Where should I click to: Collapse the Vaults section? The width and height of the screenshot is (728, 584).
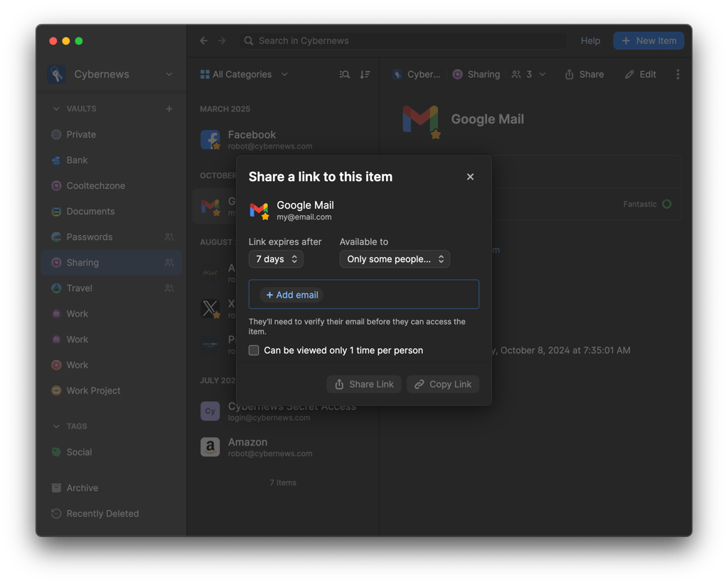click(56, 109)
